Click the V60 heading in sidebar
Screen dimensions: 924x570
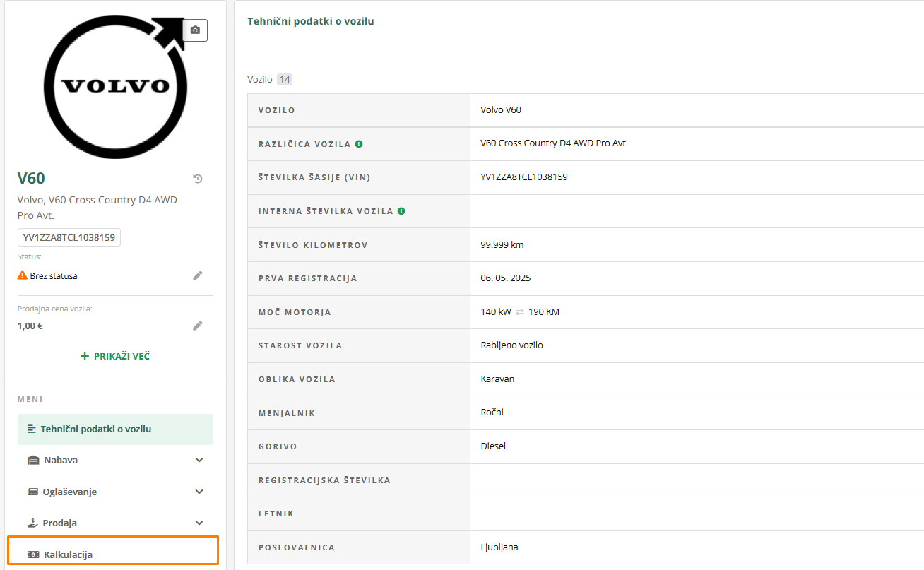(31, 179)
